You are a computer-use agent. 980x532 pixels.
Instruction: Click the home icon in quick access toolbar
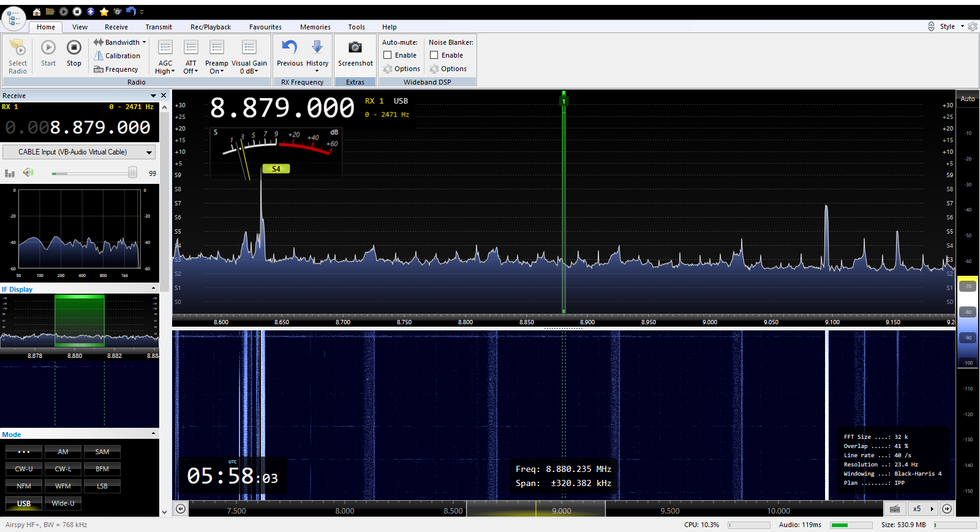pyautogui.click(x=37, y=12)
